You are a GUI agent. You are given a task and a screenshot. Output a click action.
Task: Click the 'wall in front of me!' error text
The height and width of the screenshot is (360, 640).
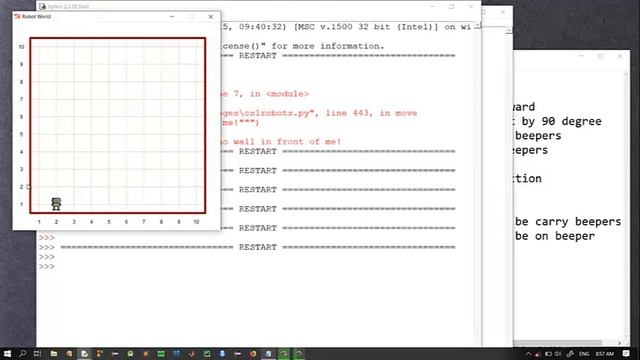[x=287, y=142]
